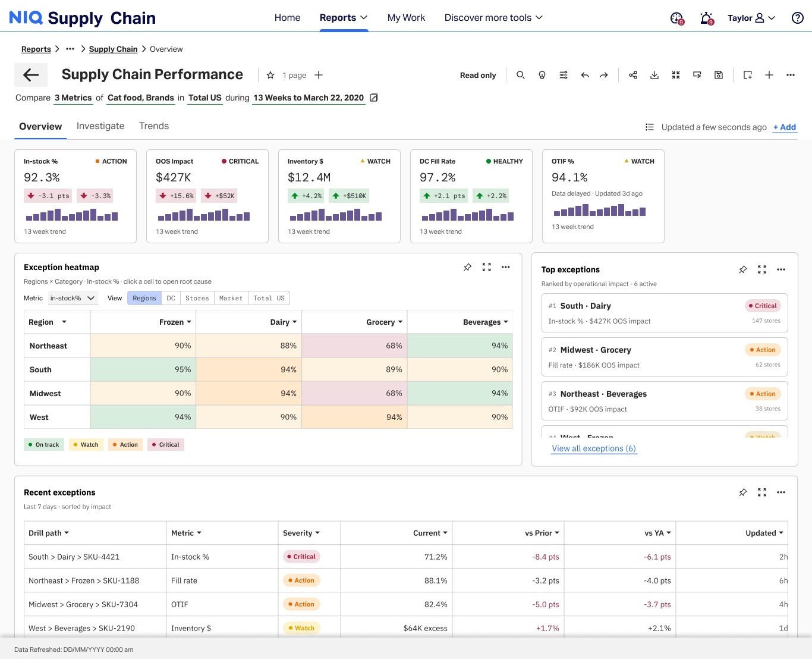
Task: Open the In-stock % KPI card
Action: click(75, 196)
